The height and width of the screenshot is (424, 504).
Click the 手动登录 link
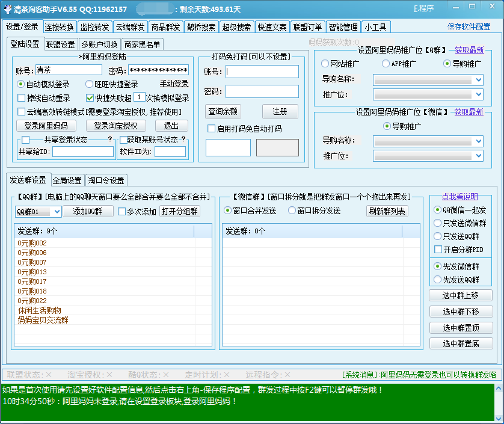click(x=174, y=84)
